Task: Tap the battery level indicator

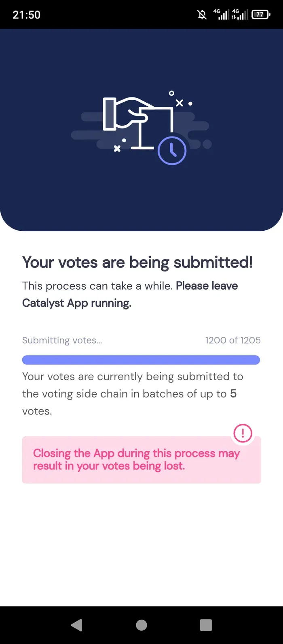Action: pyautogui.click(x=261, y=15)
